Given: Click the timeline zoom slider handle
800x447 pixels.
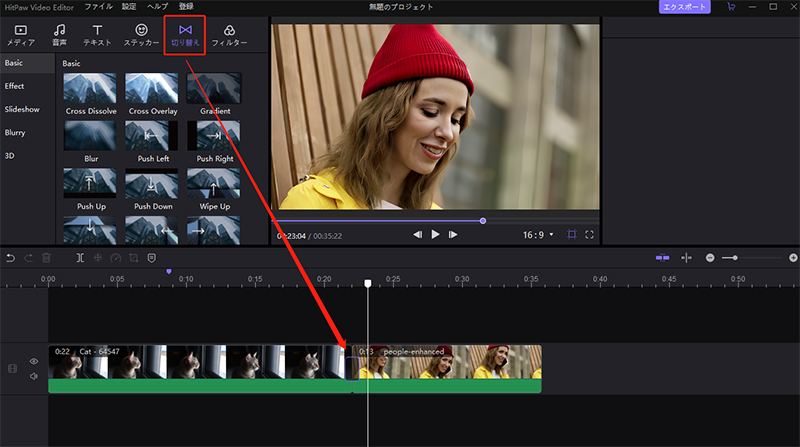Looking at the screenshot, I should click(735, 258).
